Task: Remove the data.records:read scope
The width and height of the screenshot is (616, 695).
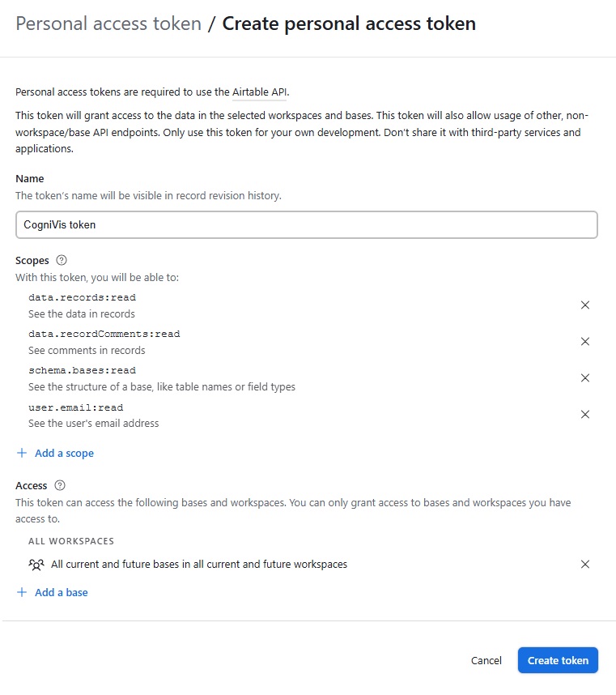Action: pyautogui.click(x=585, y=305)
